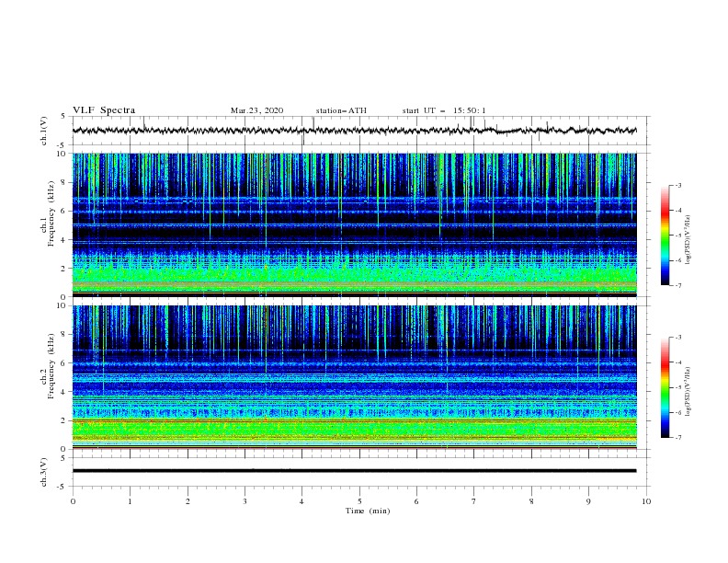
Task: Click the "log(PSD)(V²/Hz)" label beside ch.2 colorbar
Action: click(x=688, y=392)
